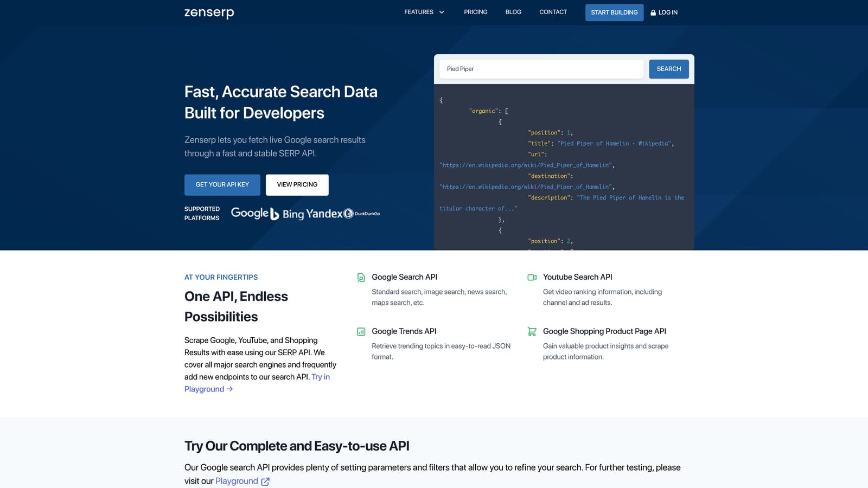Click the Fast, Accurate Search Data headline
This screenshot has width=868, height=488.
pos(281,102)
